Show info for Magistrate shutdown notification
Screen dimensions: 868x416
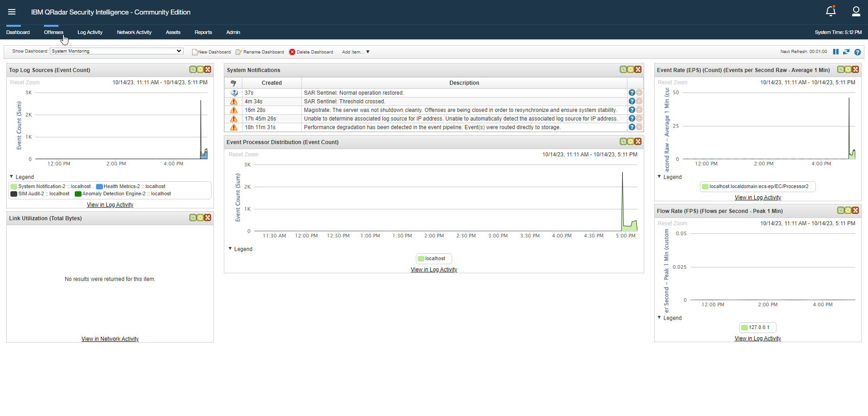[632, 110]
